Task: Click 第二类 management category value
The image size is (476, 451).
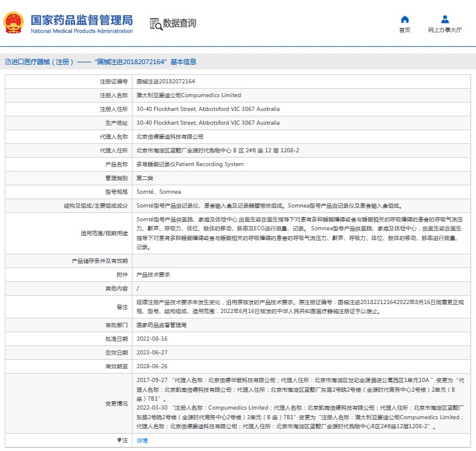Action: (144, 178)
